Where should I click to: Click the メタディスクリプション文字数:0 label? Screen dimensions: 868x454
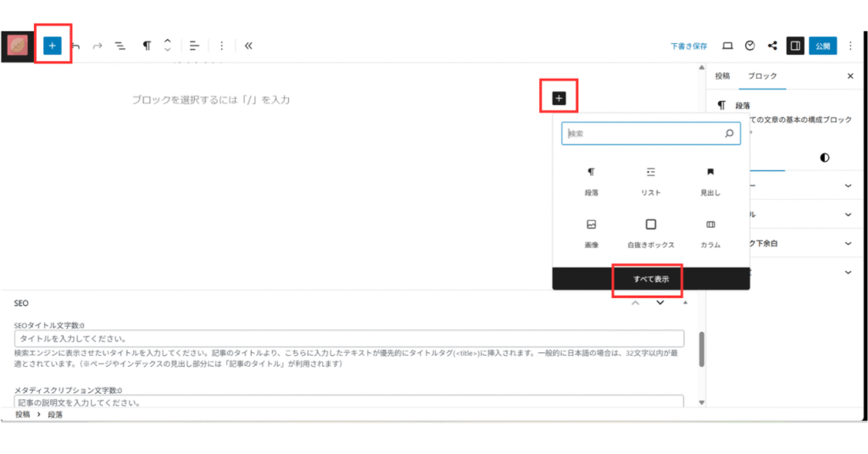68,390
